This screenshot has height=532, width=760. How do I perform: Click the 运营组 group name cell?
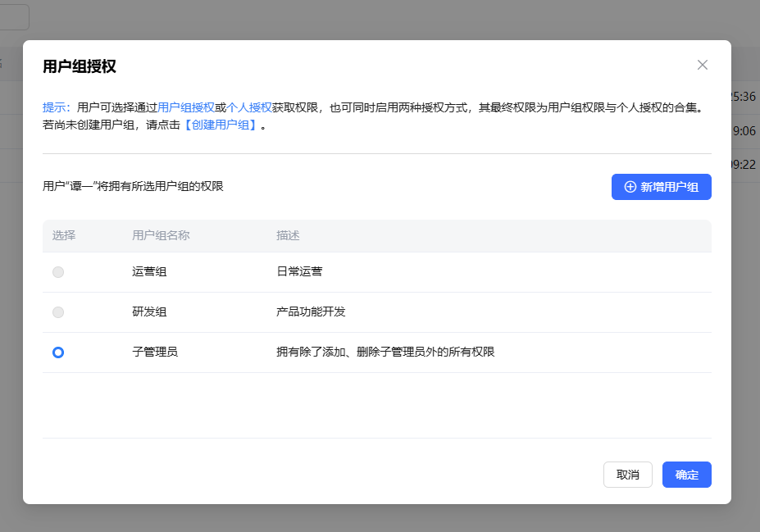(x=149, y=272)
